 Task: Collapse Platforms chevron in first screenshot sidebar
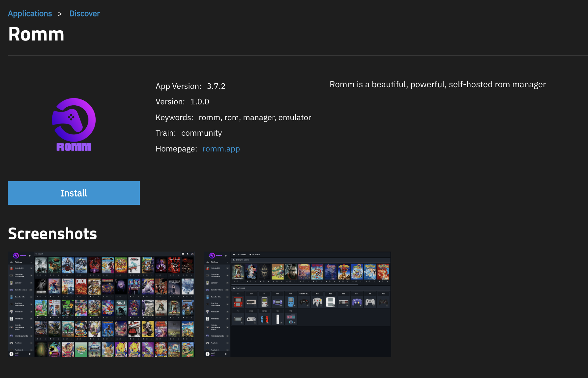click(31, 262)
